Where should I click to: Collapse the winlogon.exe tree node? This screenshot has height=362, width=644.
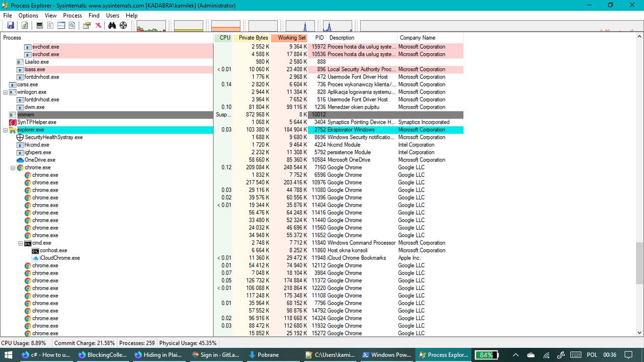6,93
